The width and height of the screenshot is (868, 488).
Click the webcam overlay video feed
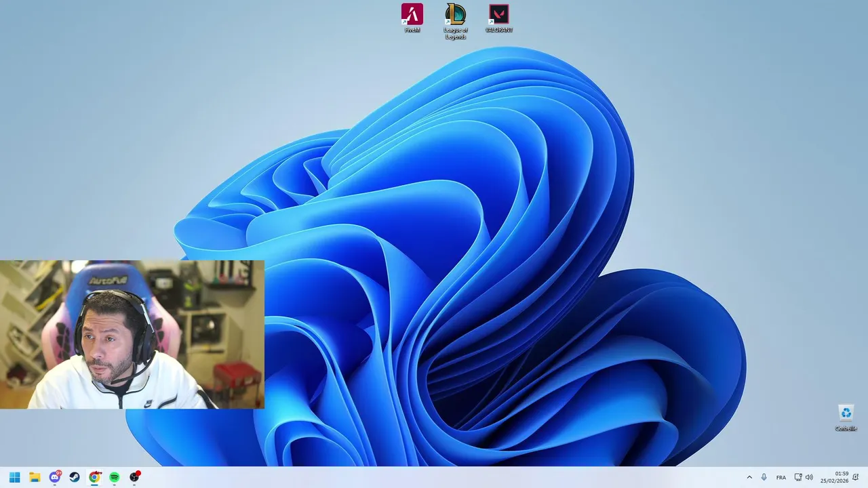[132, 335]
